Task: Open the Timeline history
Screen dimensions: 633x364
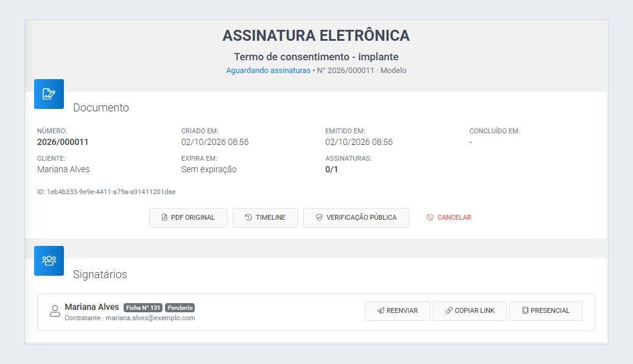Action: [x=265, y=217]
